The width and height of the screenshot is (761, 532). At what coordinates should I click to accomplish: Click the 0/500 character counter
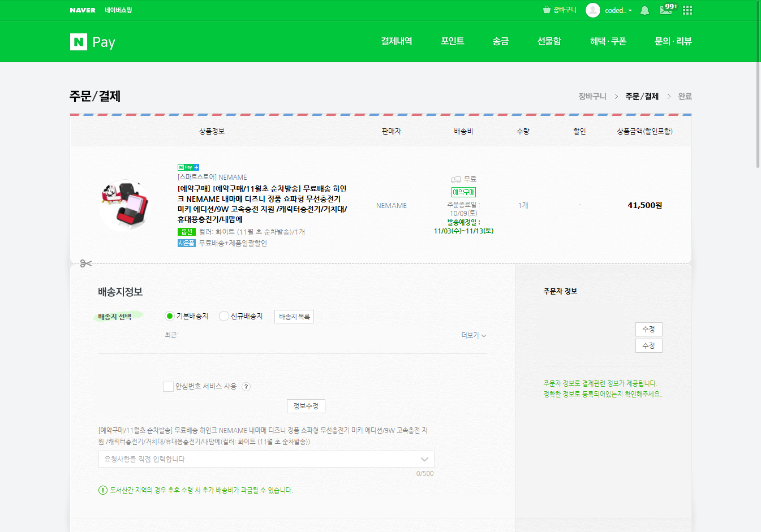point(425,474)
